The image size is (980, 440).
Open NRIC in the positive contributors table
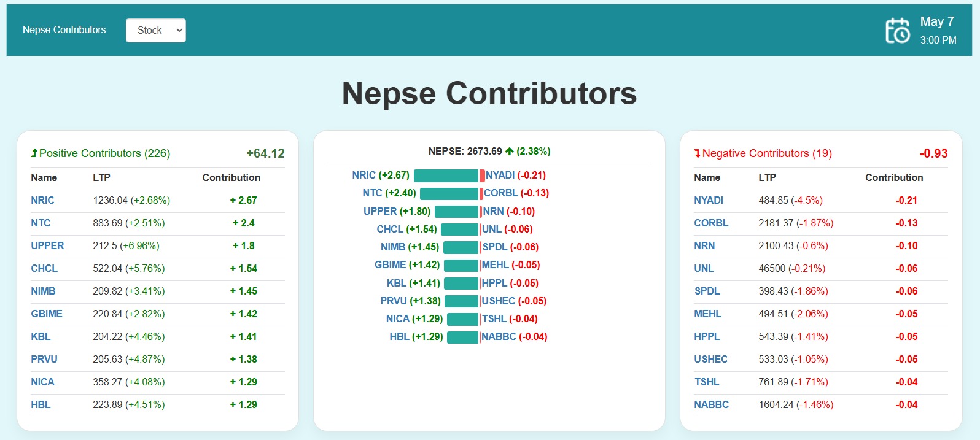tap(42, 201)
